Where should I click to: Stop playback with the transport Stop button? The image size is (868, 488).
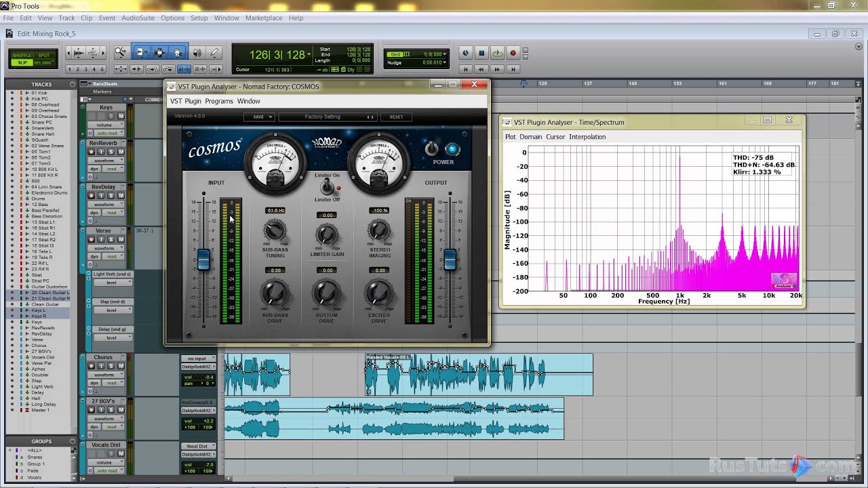pyautogui.click(x=481, y=53)
